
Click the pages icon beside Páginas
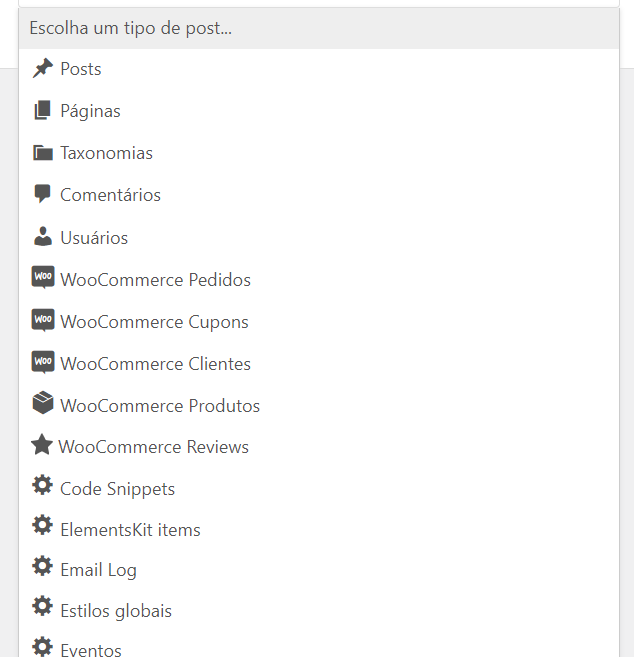click(42, 110)
